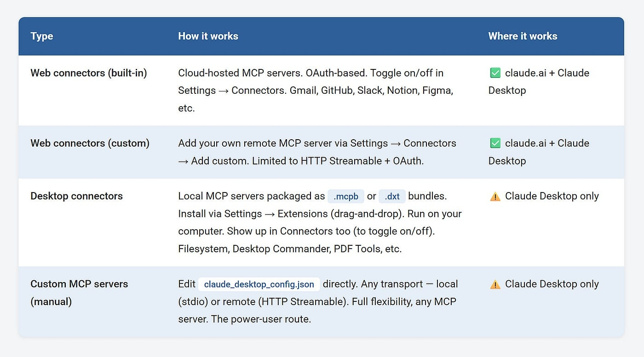Select the "Desktop connectors" row label
The image size is (644, 357).
pyautogui.click(x=76, y=196)
